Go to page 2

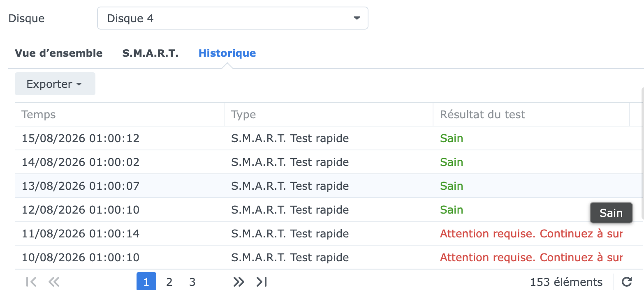pyautogui.click(x=169, y=282)
